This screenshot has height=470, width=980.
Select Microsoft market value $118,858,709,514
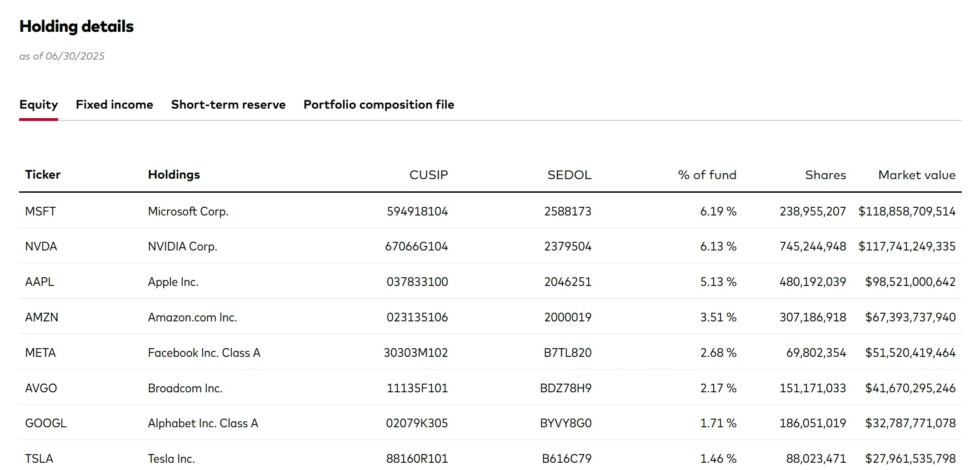coord(907,211)
